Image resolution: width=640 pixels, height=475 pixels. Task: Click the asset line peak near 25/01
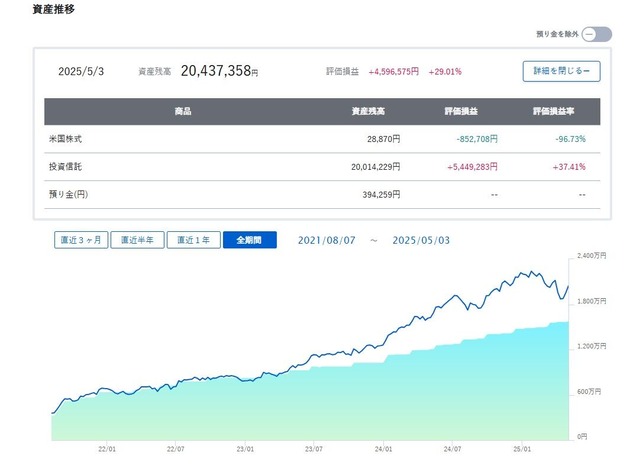pos(531,271)
